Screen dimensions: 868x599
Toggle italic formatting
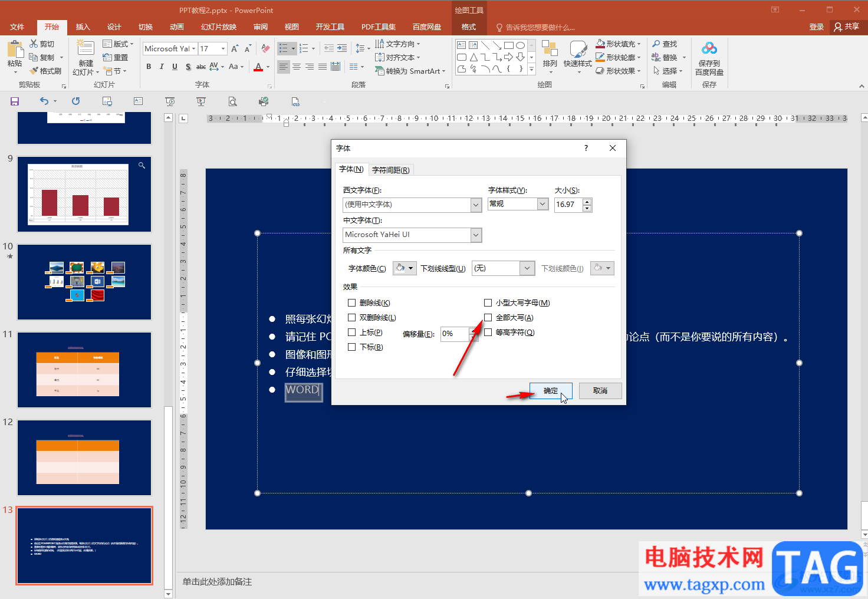(162, 67)
